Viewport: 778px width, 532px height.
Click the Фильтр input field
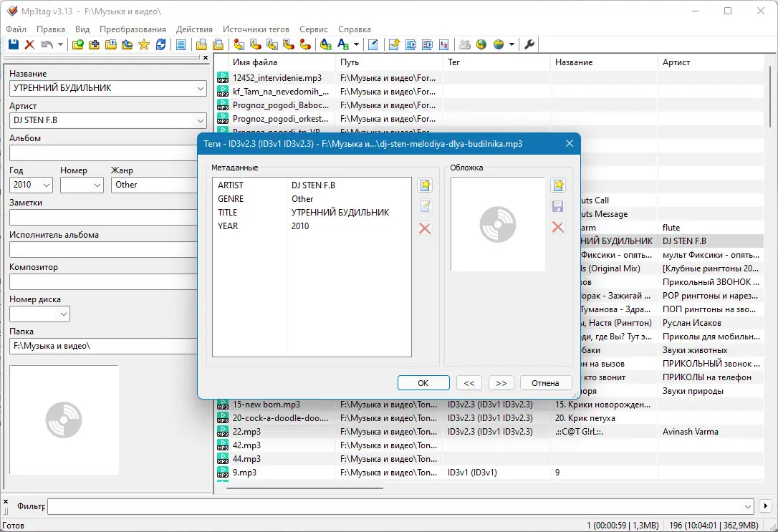(x=400, y=506)
